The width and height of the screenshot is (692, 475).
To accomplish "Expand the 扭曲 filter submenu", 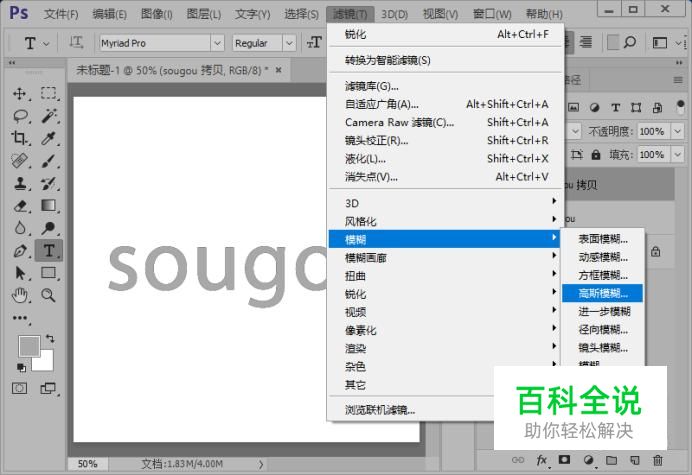I will click(x=445, y=275).
